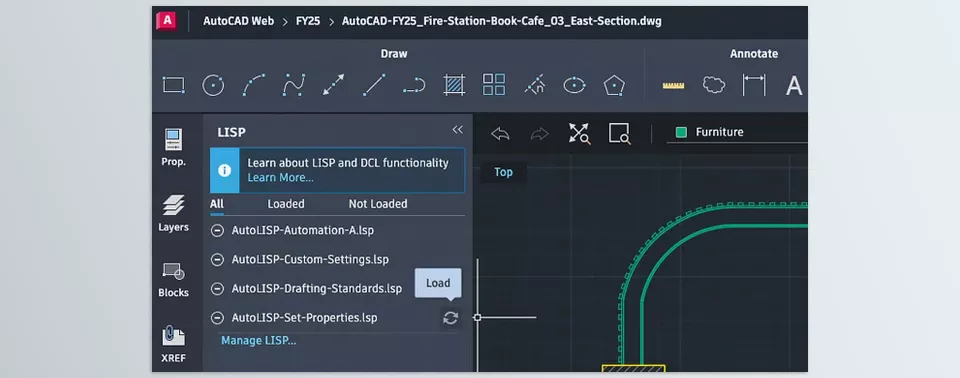The width and height of the screenshot is (960, 378).
Task: Select the yellow Measure ruler tool
Action: pos(673,85)
